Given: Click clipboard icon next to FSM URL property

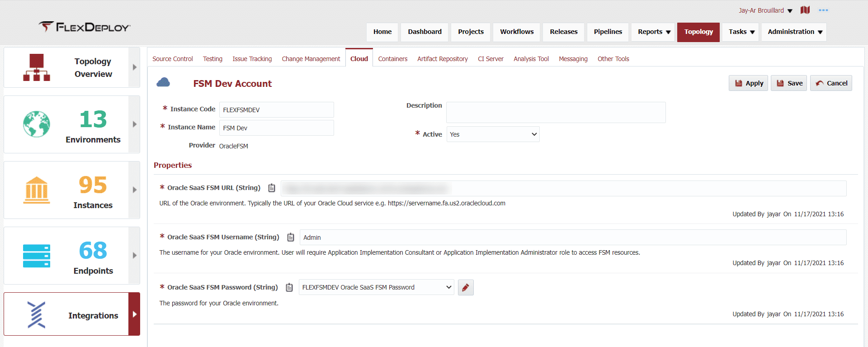Looking at the screenshot, I should point(272,188).
